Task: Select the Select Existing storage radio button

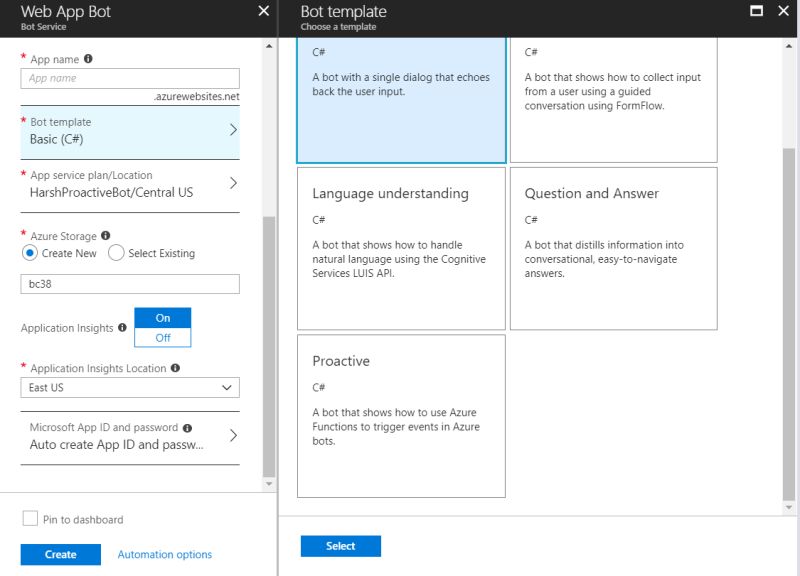Action: coord(116,253)
